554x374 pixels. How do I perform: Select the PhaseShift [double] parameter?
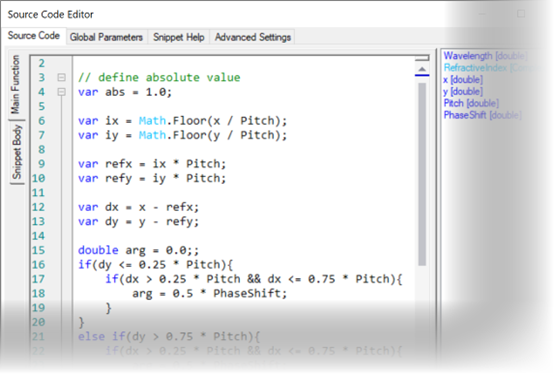click(x=482, y=115)
